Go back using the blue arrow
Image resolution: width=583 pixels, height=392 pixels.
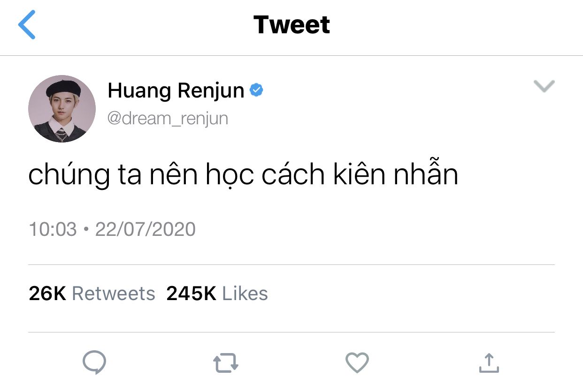click(27, 25)
